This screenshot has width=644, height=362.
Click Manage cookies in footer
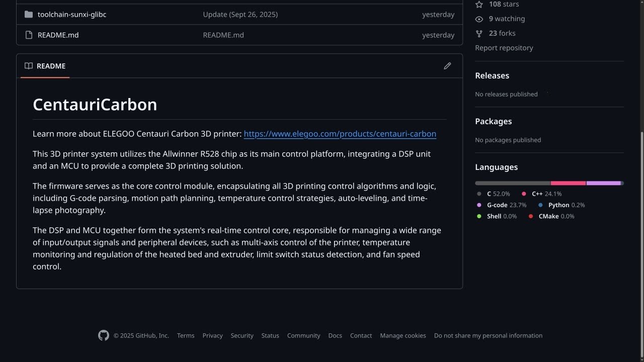(x=403, y=335)
